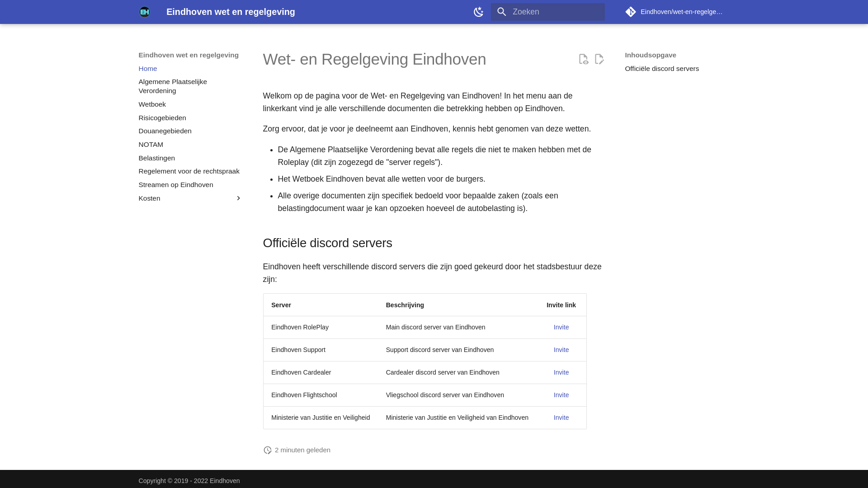Click the Eindhoven EH logo icon

click(144, 12)
